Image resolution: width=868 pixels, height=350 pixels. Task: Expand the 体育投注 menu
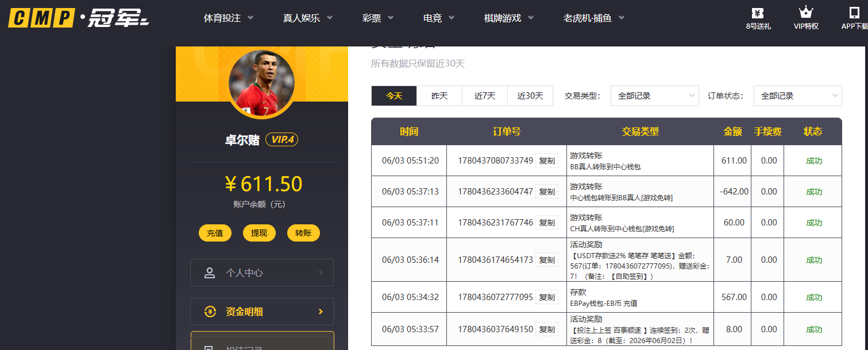(x=229, y=18)
